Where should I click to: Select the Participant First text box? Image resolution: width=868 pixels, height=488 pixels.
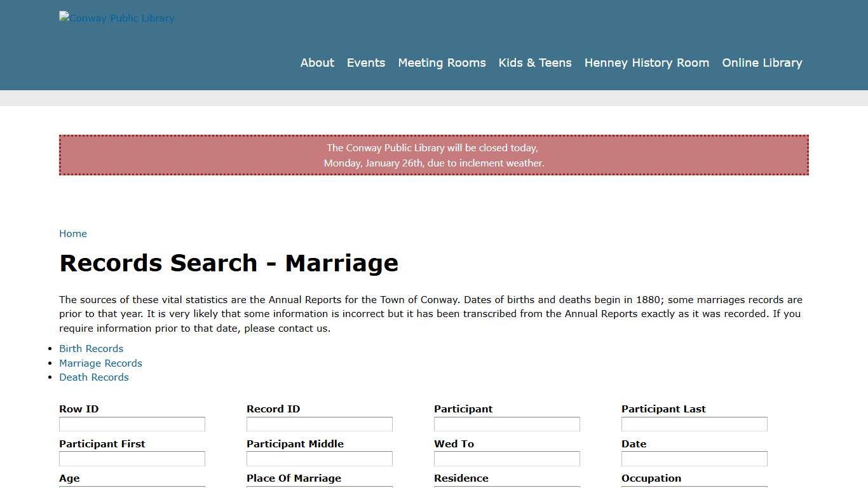pyautogui.click(x=132, y=458)
